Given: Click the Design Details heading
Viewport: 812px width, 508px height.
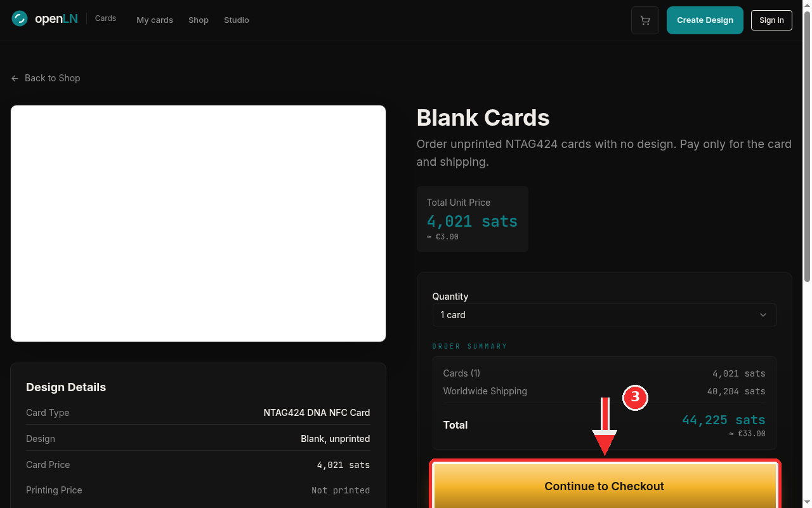Looking at the screenshot, I should 66,387.
